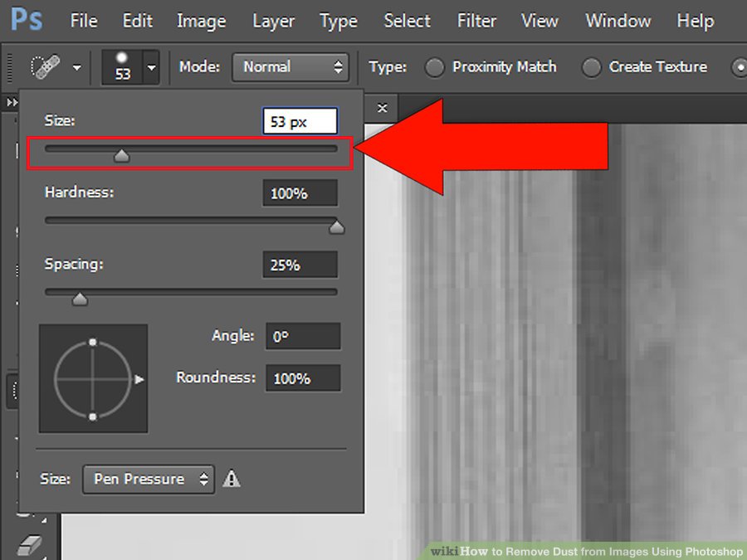
Task: Click the brush angle and roundness preview circle
Action: (x=93, y=378)
